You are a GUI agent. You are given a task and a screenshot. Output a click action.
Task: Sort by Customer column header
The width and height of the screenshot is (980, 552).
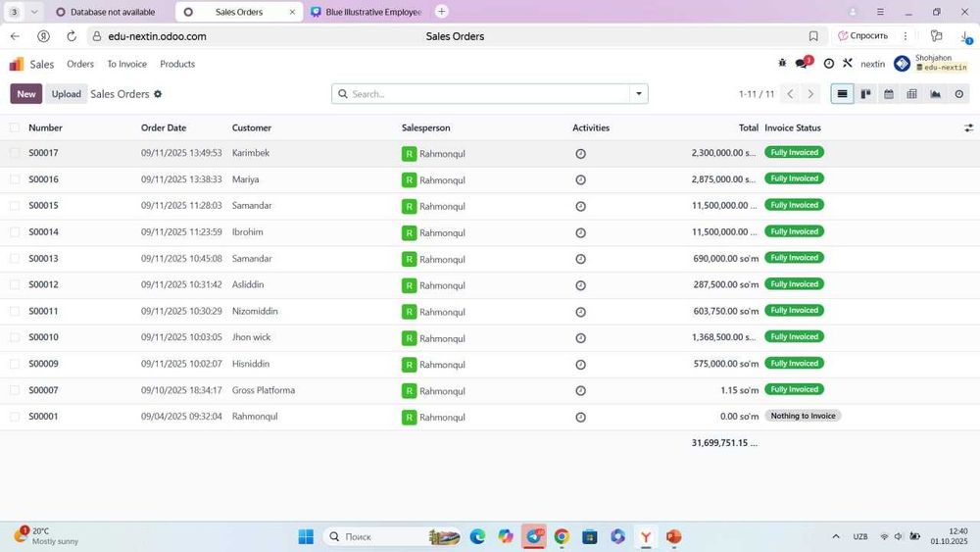tap(252, 127)
